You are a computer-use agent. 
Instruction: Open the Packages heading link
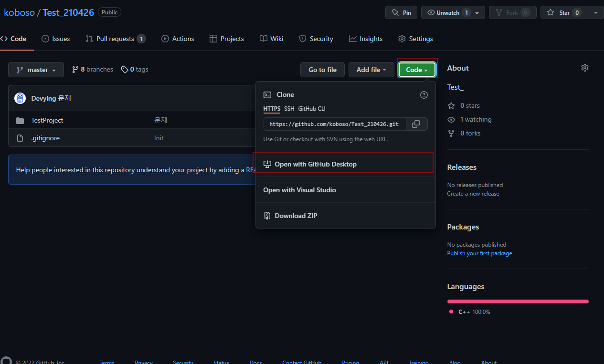click(463, 227)
